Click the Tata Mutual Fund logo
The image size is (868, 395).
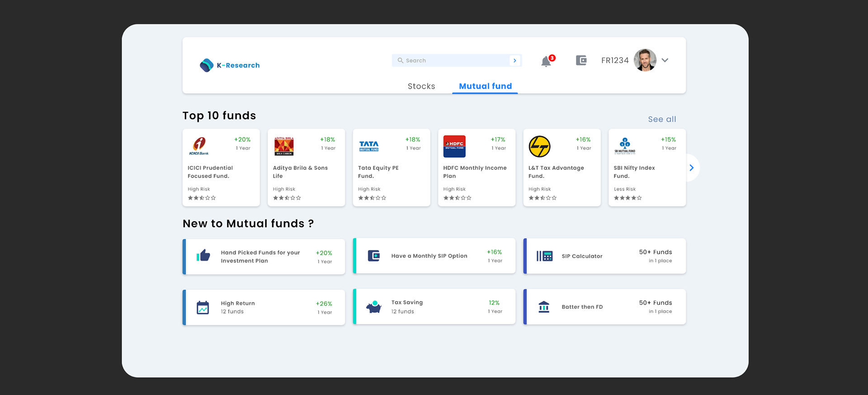tap(369, 146)
